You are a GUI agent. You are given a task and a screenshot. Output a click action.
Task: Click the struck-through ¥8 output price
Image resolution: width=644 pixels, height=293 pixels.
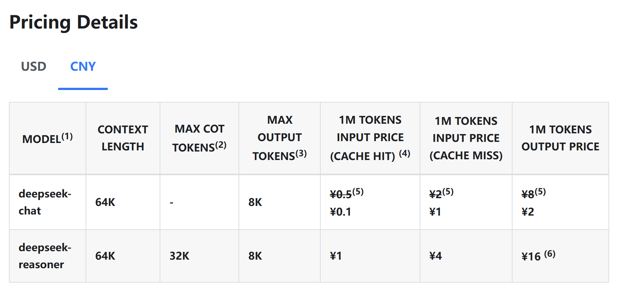coord(528,194)
